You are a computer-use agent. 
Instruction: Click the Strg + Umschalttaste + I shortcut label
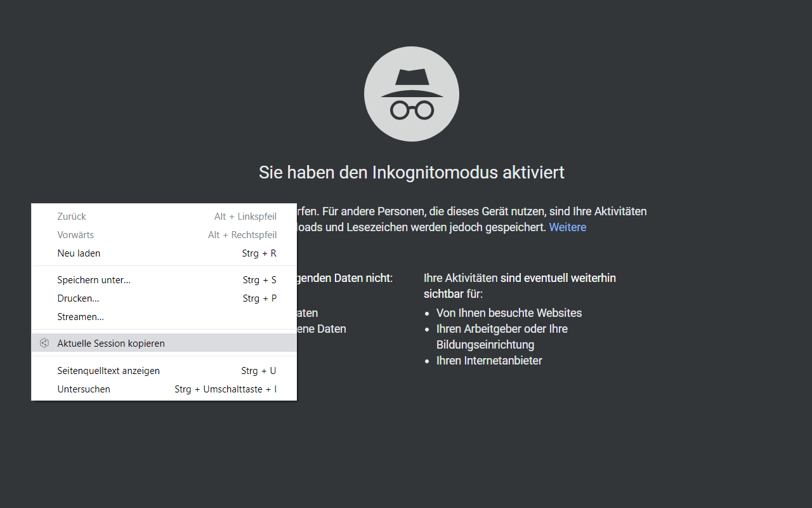coord(226,389)
